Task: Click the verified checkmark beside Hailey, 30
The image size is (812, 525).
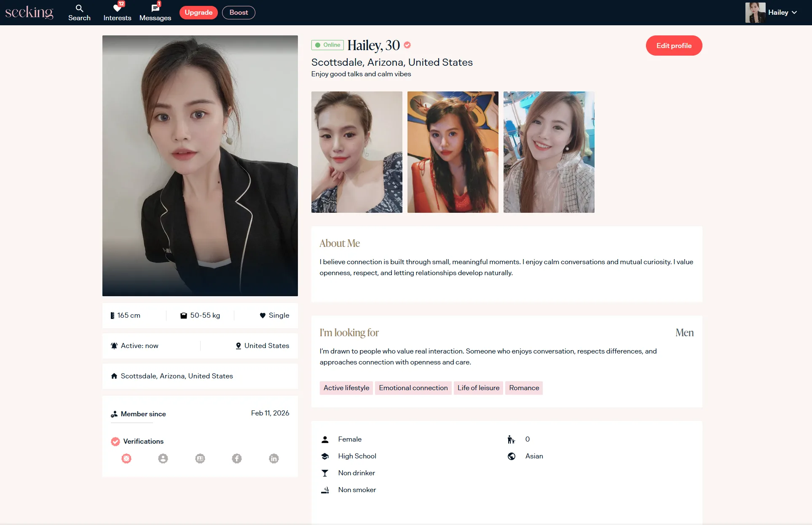Action: click(407, 45)
